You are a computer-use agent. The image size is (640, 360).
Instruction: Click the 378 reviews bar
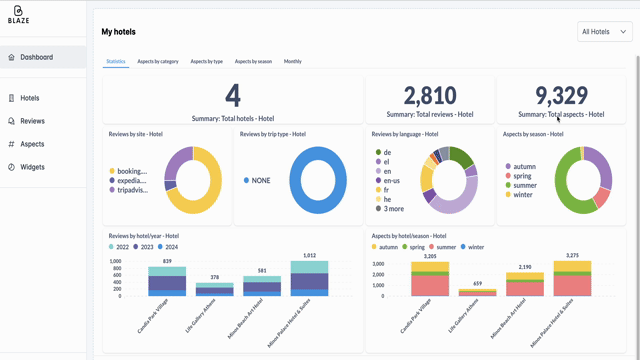click(215, 289)
